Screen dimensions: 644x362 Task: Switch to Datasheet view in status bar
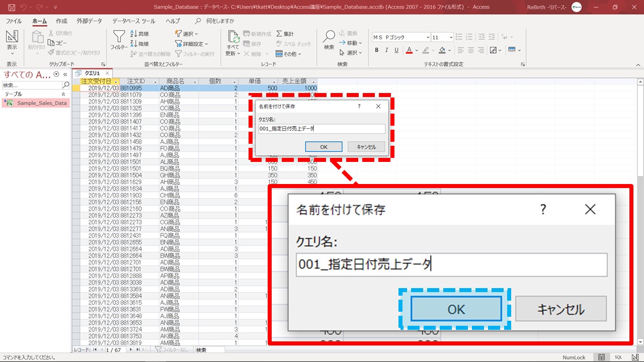pyautogui.click(x=601, y=357)
